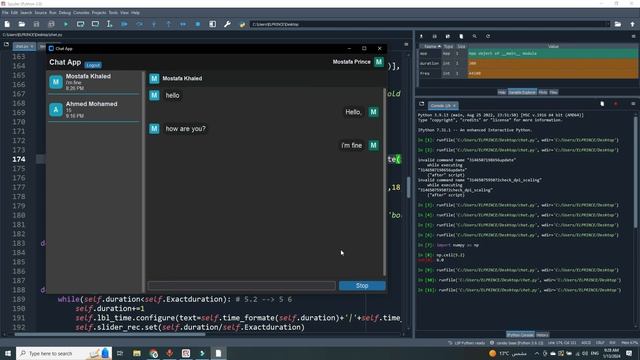This screenshot has height=360, width=640.
Task: Click the Logout button in Chat App
Action: point(93,65)
